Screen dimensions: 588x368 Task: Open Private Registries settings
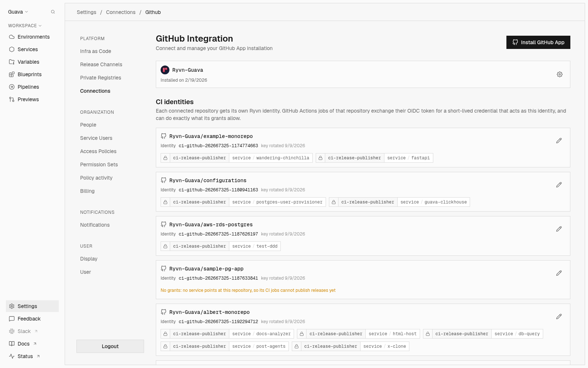coord(101,78)
